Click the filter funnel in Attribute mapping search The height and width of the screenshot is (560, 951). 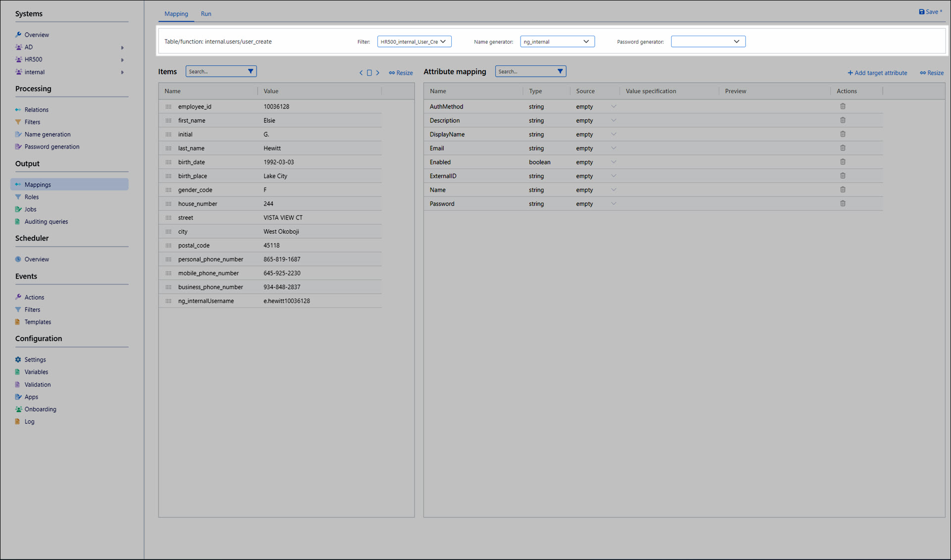[x=560, y=71]
